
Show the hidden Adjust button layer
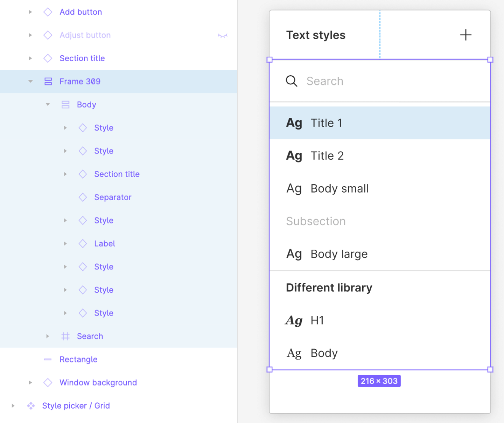point(223,35)
